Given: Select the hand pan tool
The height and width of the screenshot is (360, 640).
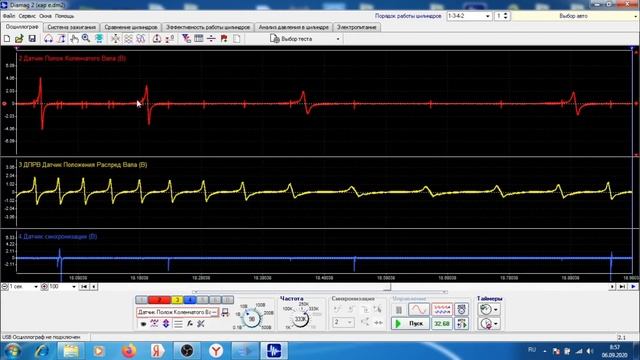Looking at the screenshot, I should coord(74,39).
